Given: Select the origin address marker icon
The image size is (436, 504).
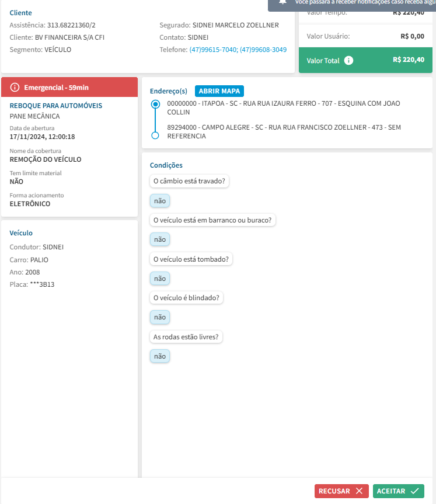Looking at the screenshot, I should (x=155, y=104).
